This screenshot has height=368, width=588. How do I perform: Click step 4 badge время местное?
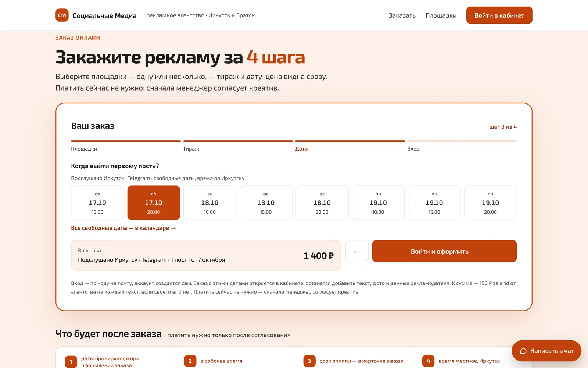(428, 361)
